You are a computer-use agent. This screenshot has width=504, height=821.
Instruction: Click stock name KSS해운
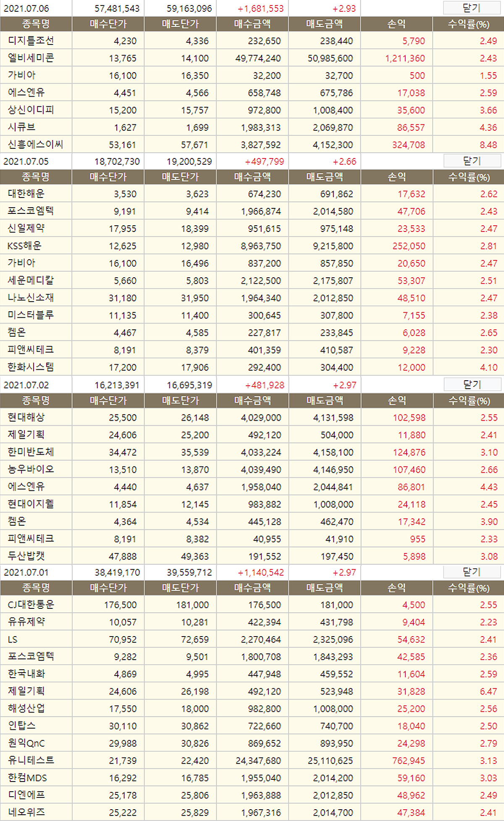pos(24,246)
